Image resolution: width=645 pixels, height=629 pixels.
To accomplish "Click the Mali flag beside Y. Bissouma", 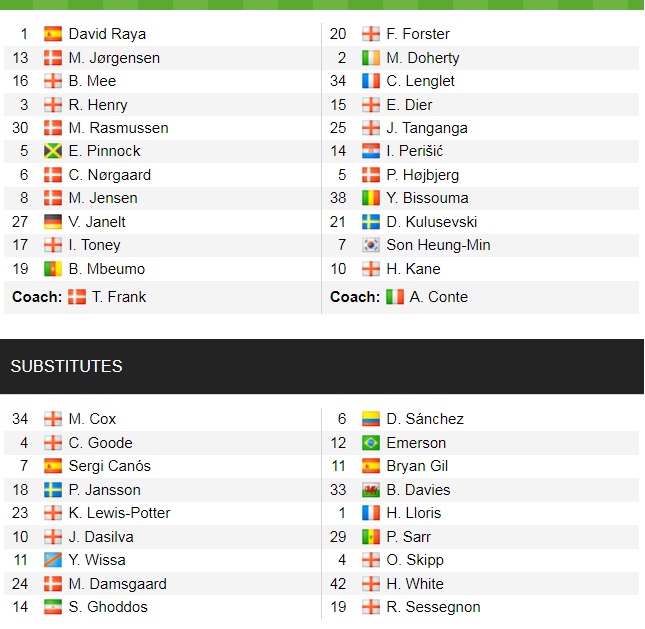I will click(x=371, y=198).
